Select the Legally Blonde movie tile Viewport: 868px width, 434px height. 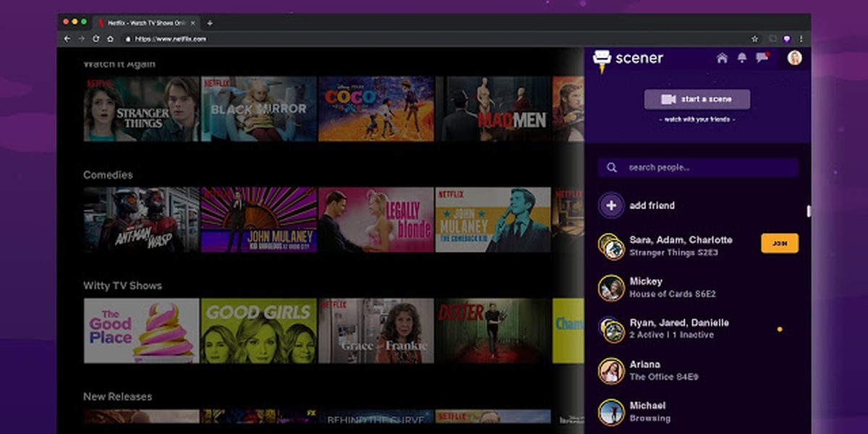pyautogui.click(x=376, y=220)
